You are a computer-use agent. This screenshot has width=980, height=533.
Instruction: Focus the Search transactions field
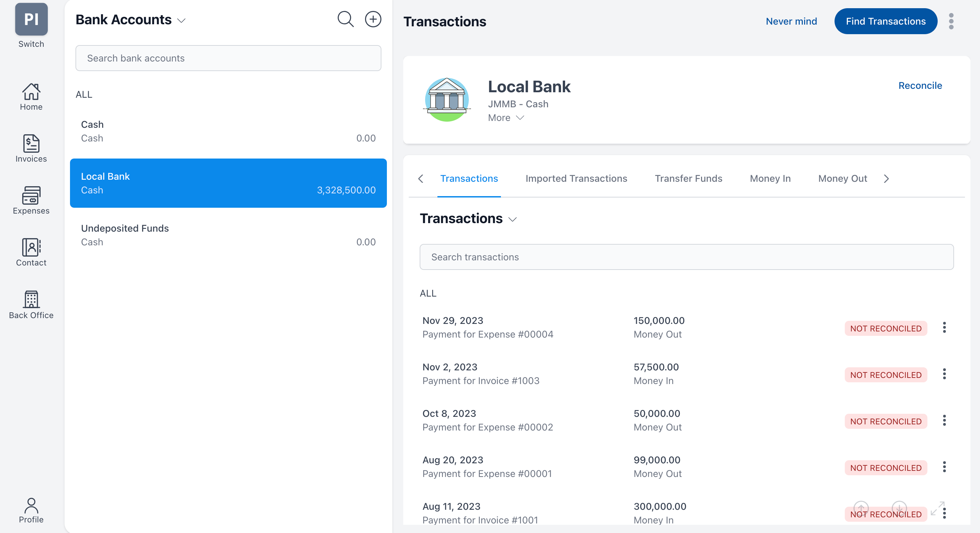[686, 257]
